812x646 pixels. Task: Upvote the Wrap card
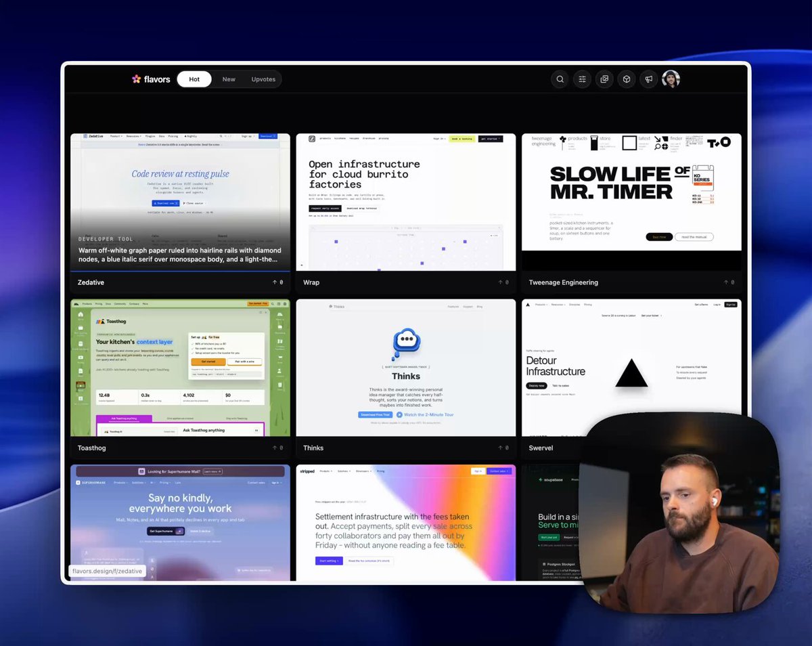pos(503,282)
